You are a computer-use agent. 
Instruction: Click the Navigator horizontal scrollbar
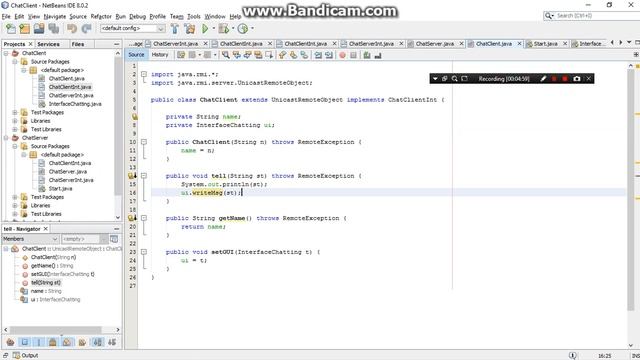coord(56,329)
